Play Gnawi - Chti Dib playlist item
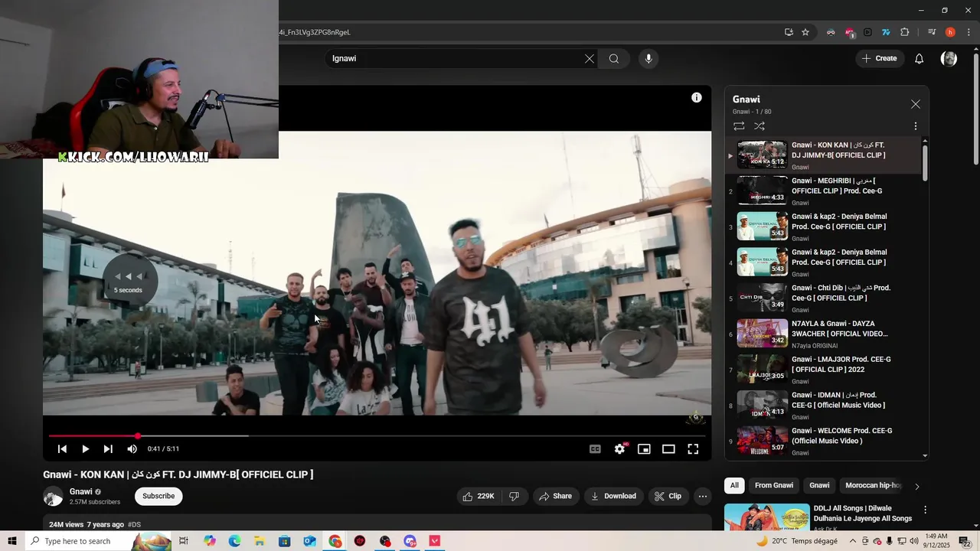This screenshot has height=551, width=980. pos(824,298)
